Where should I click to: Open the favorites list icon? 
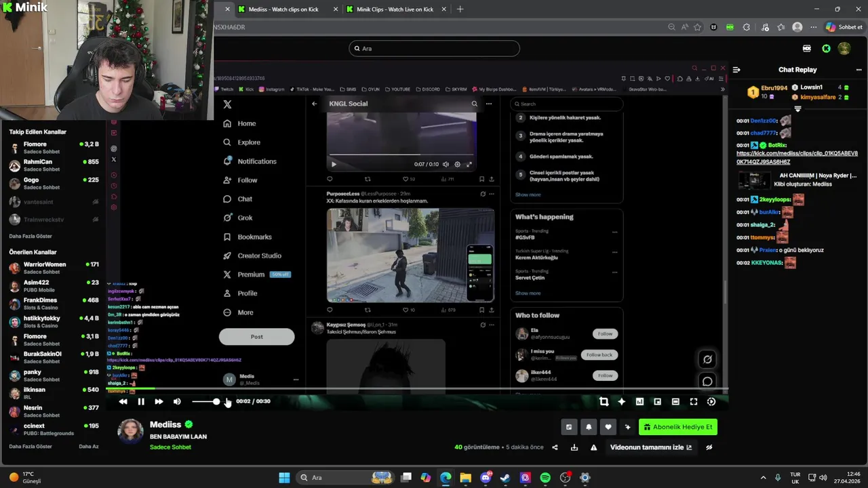point(781,27)
